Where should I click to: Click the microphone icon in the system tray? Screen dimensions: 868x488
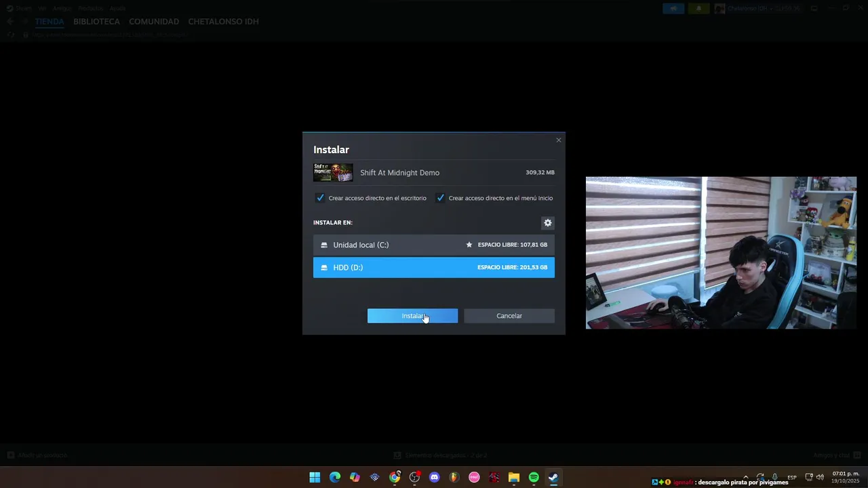tap(774, 477)
